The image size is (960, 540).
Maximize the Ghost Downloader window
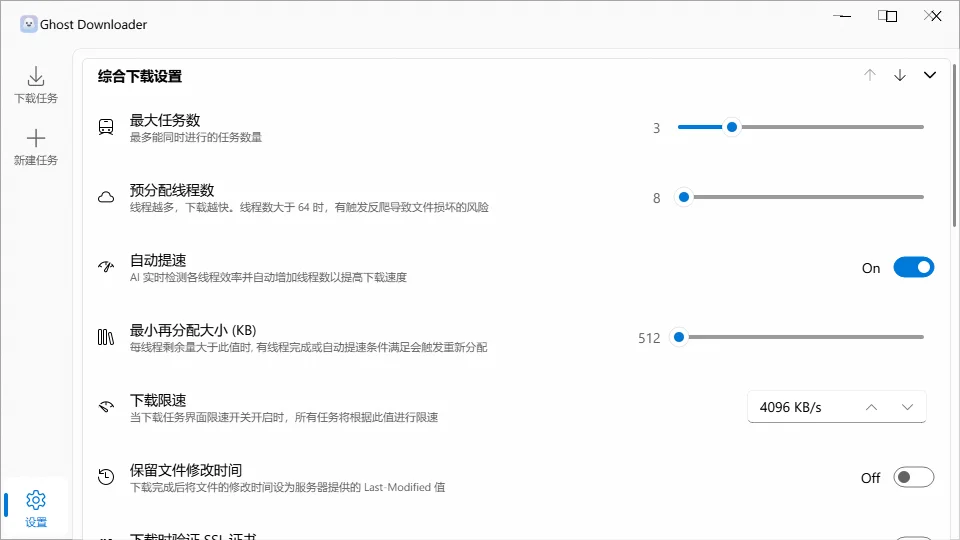pyautogui.click(x=887, y=16)
